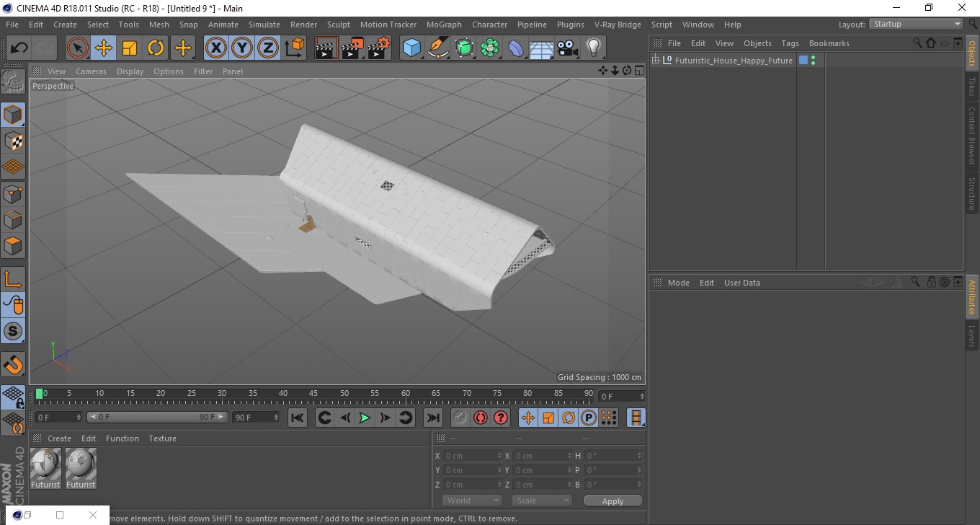Open Objects manager Tags menu
Image resolution: width=980 pixels, height=525 pixels.
click(x=790, y=43)
